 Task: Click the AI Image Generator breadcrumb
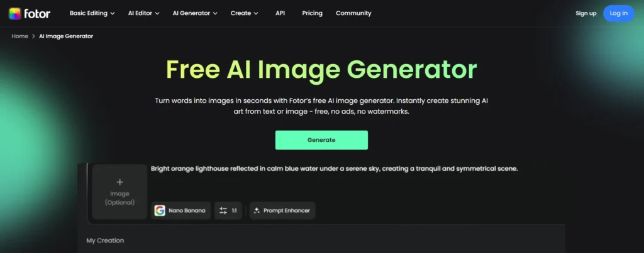point(66,36)
